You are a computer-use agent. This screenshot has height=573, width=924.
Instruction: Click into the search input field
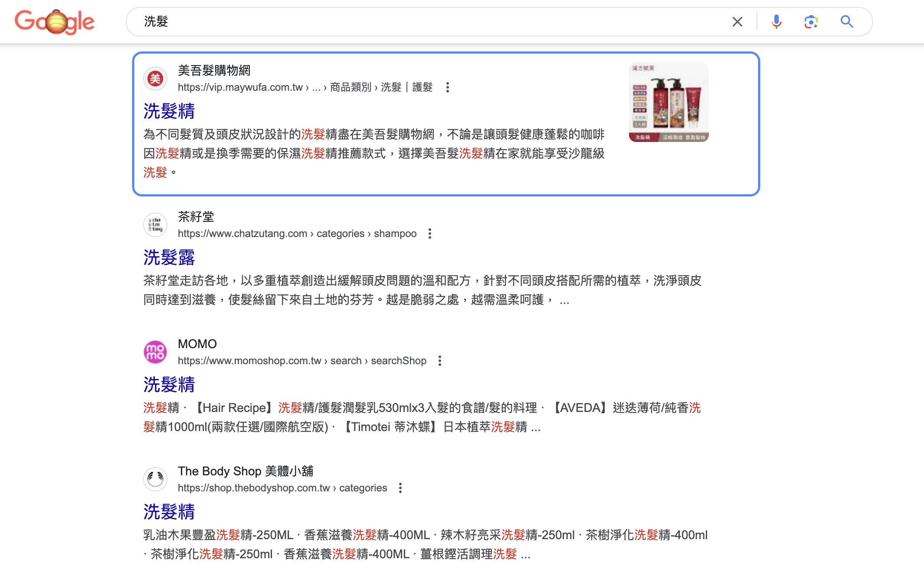434,22
